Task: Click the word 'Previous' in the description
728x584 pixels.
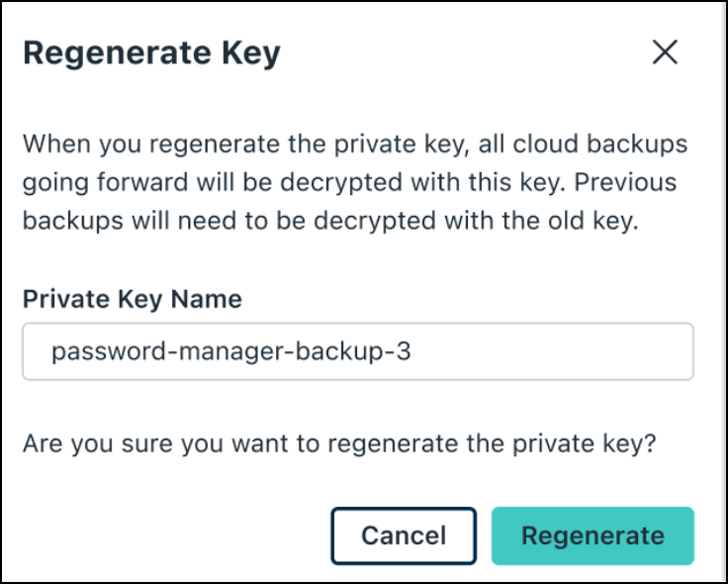Action: [x=628, y=184]
